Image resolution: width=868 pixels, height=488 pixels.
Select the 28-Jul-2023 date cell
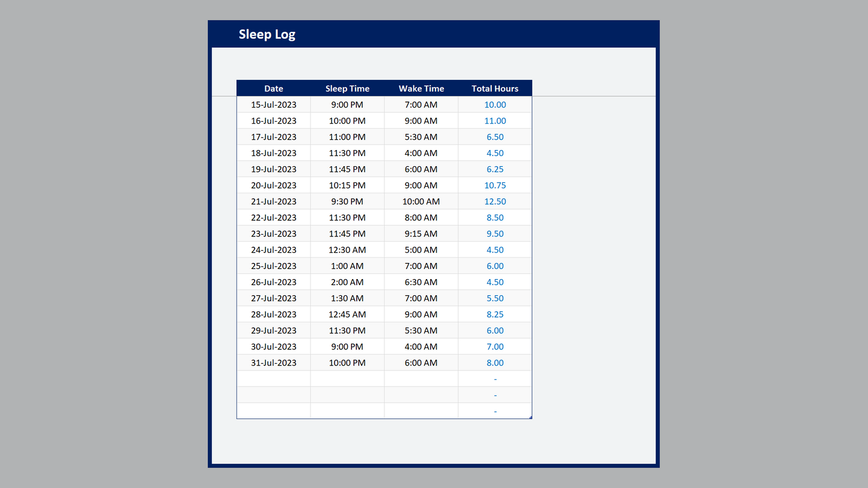pos(273,315)
